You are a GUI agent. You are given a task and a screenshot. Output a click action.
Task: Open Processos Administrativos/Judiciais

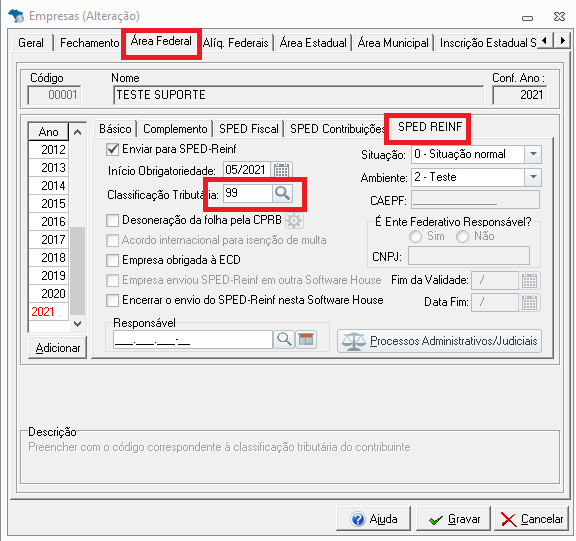(439, 341)
